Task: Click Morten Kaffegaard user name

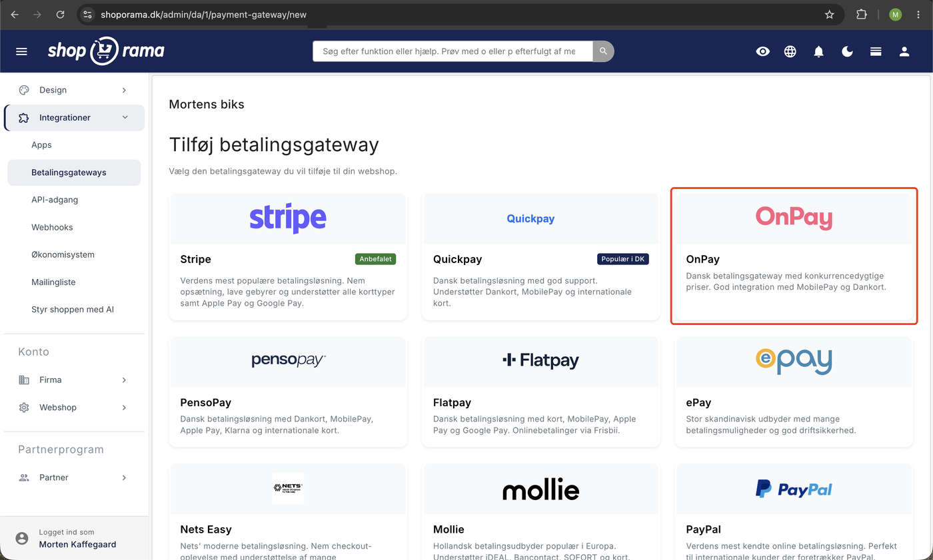Action: click(77, 544)
